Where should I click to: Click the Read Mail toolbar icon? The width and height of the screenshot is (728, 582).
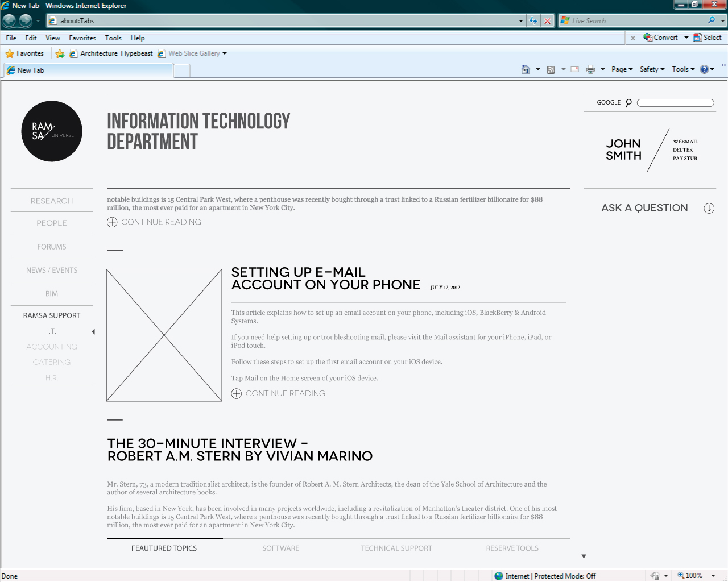click(575, 69)
